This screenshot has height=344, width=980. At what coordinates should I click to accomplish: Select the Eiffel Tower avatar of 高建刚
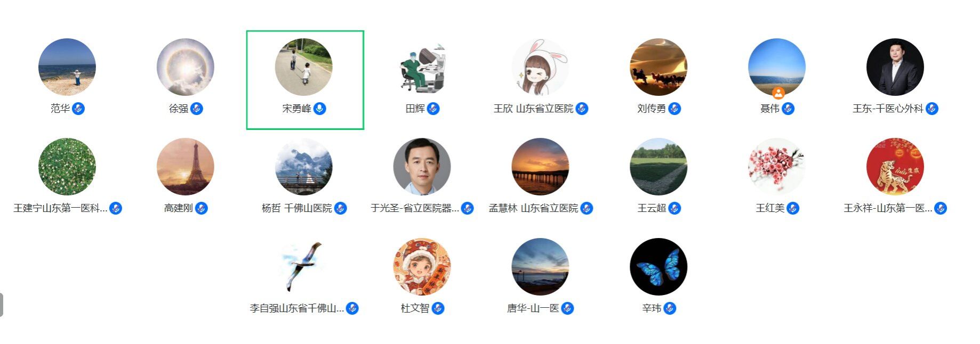click(186, 167)
